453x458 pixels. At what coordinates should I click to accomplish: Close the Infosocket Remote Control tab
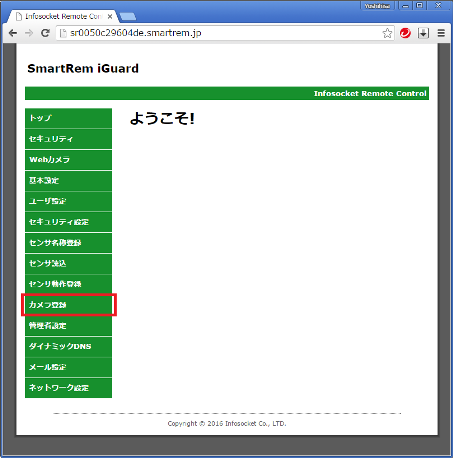(x=110, y=16)
